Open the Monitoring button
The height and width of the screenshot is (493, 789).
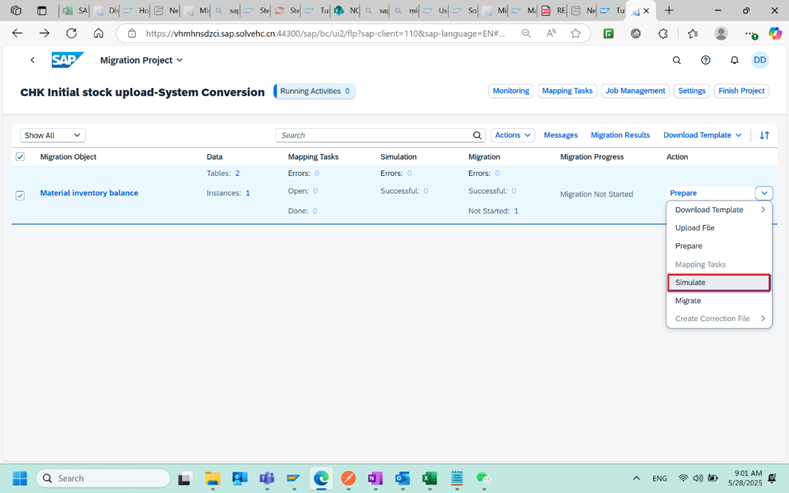pos(511,91)
